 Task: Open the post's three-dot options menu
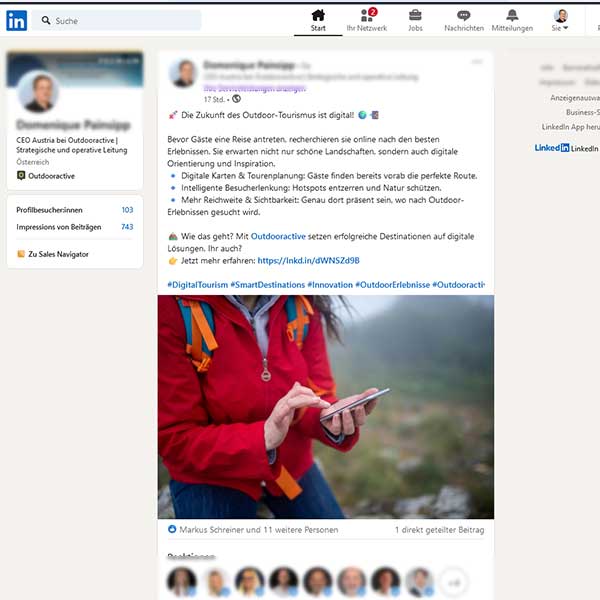pyautogui.click(x=477, y=62)
